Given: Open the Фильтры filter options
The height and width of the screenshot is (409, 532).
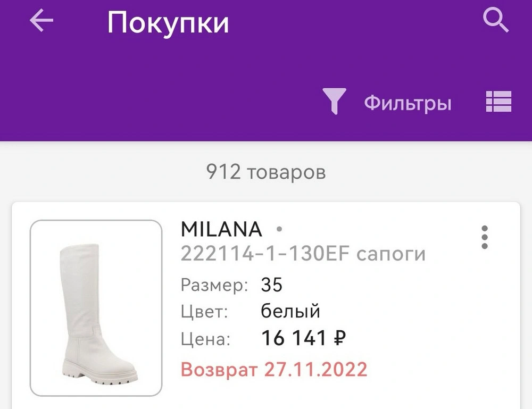Looking at the screenshot, I should pyautogui.click(x=408, y=103).
